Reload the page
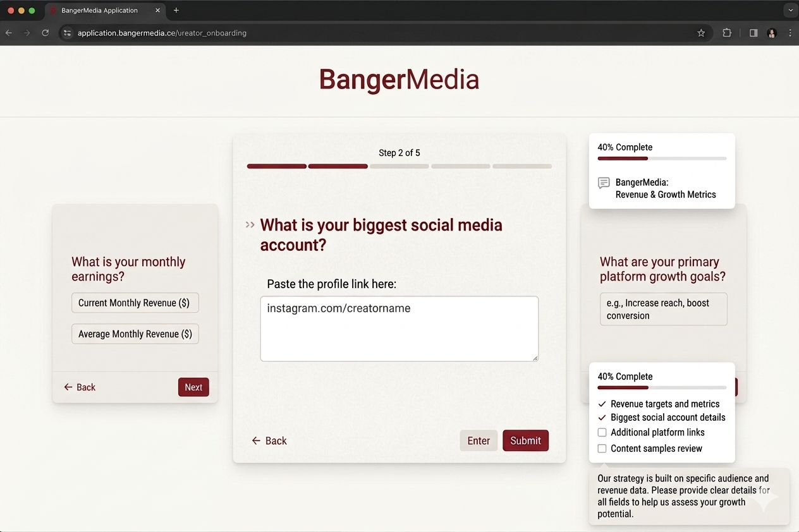Viewport: 799px width, 532px height. click(x=46, y=33)
